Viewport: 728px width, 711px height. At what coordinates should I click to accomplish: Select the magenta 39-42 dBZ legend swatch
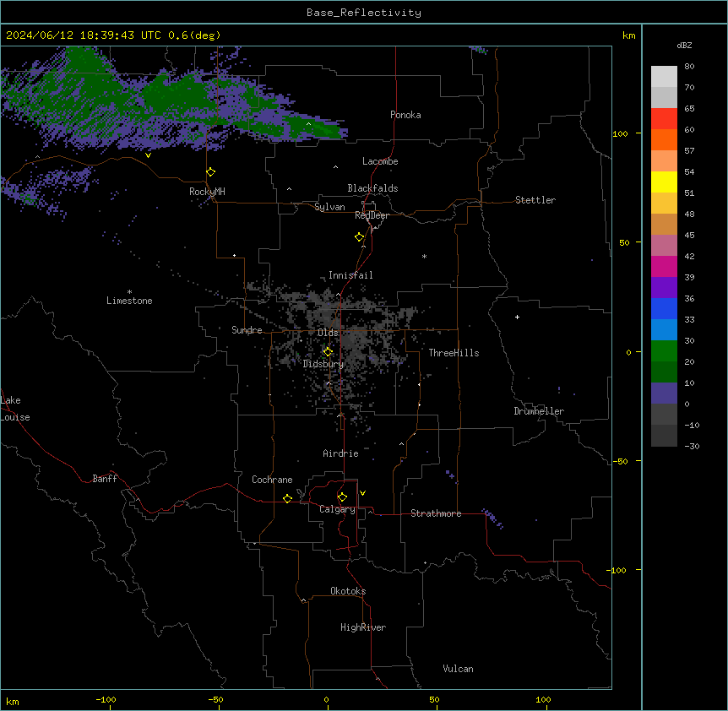click(664, 266)
